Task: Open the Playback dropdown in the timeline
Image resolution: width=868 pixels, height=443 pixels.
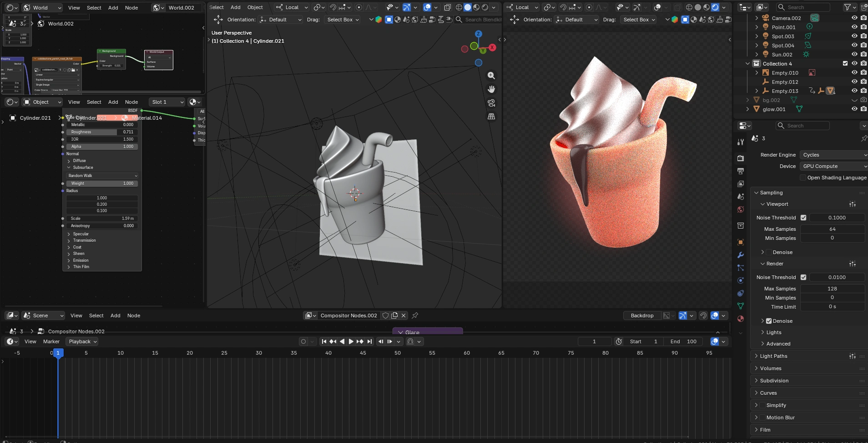Action: (x=82, y=341)
